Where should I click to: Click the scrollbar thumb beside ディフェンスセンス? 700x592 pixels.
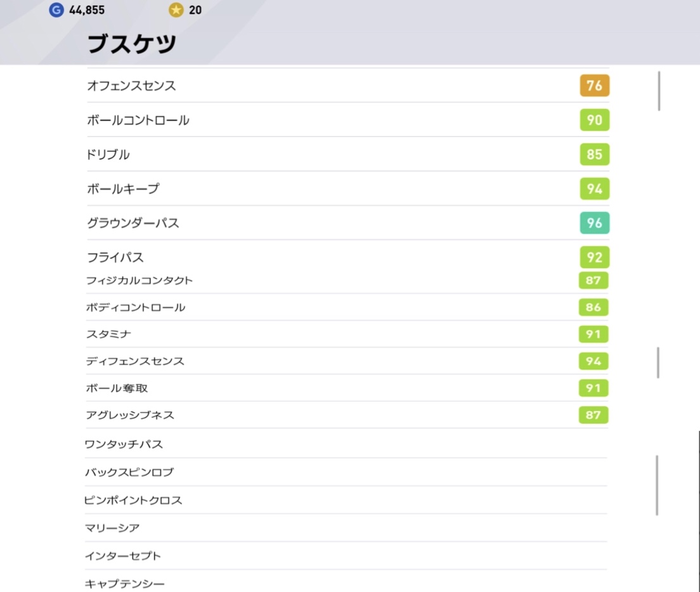tap(658, 362)
